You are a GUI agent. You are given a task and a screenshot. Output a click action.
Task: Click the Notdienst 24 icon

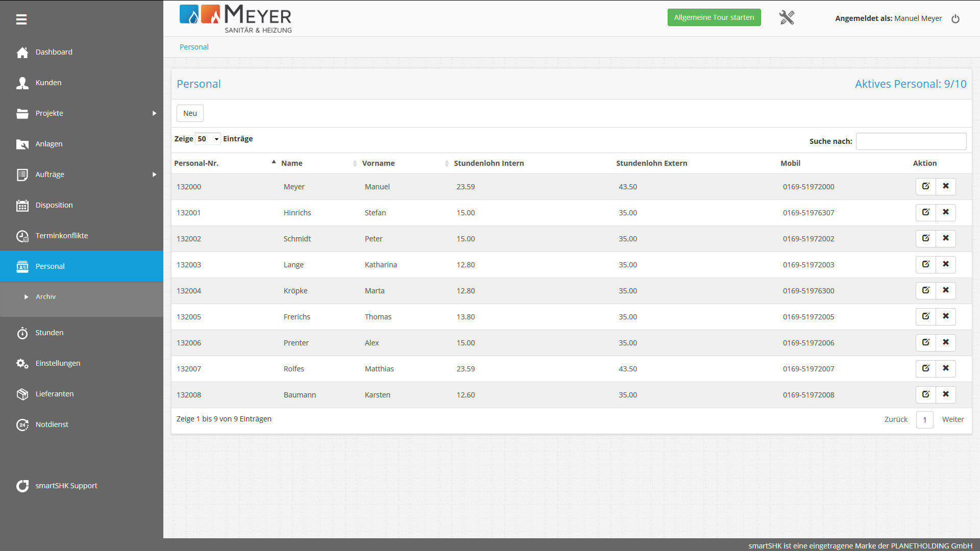22,424
